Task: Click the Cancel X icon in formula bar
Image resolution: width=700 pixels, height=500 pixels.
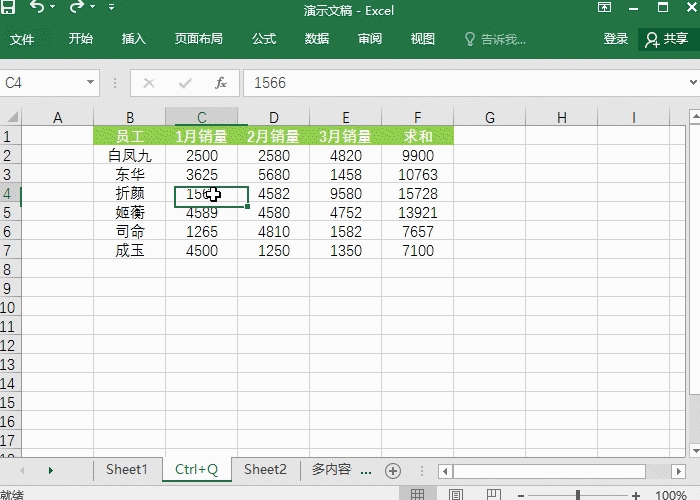Action: point(149,83)
